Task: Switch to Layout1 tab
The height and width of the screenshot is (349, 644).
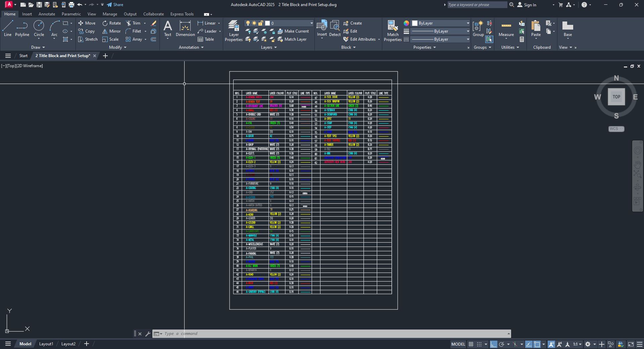Action: click(46, 344)
